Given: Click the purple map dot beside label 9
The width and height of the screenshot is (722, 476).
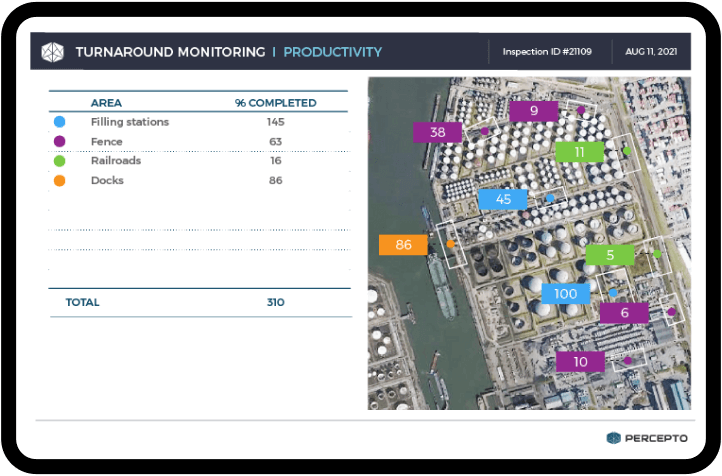Looking at the screenshot, I should 581,110.
